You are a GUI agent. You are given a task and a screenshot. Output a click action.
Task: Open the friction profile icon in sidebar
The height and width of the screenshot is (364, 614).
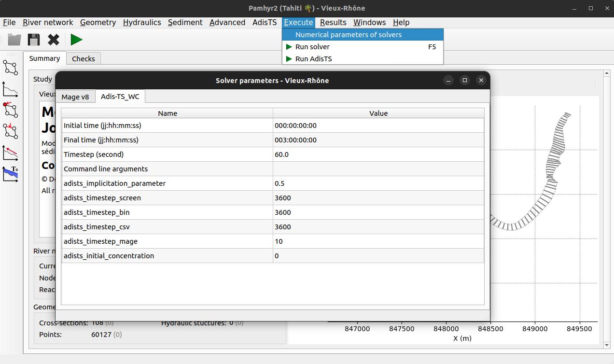(11, 153)
